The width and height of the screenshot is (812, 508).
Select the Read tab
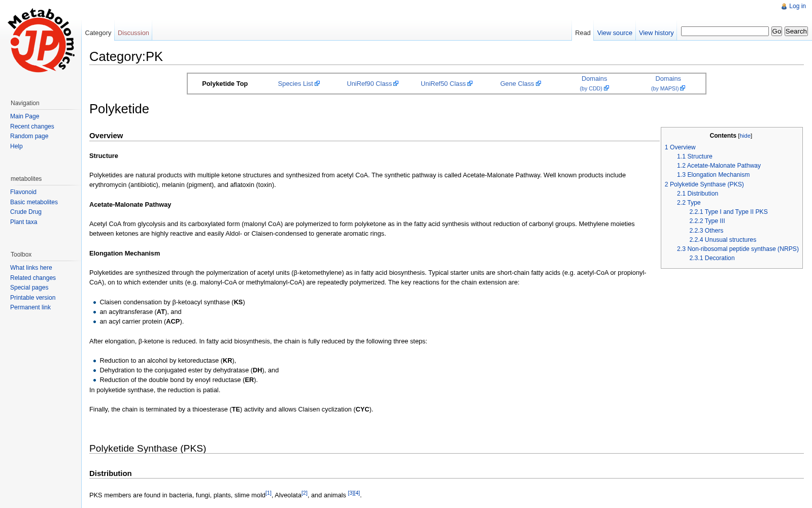(x=583, y=33)
